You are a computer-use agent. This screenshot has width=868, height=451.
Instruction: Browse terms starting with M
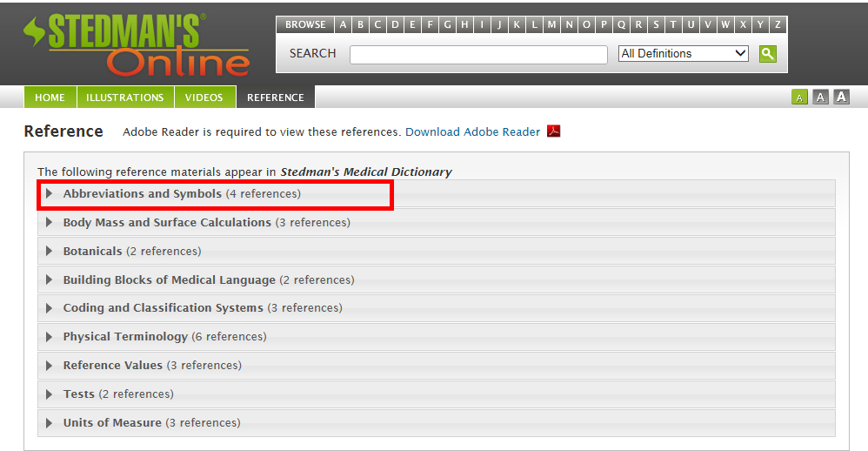point(552,24)
